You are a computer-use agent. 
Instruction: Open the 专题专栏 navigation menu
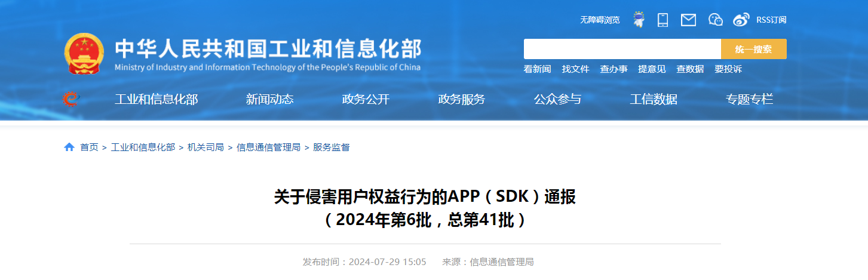click(750, 99)
